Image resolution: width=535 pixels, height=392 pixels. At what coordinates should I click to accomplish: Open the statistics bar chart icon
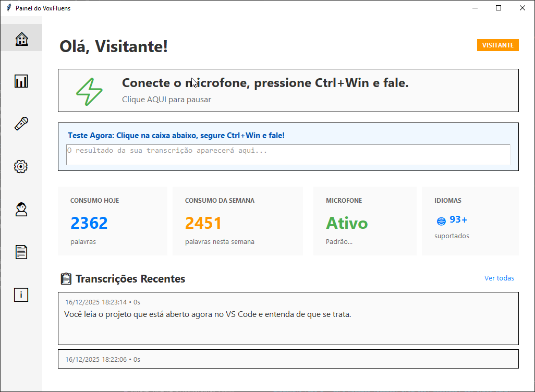21,81
